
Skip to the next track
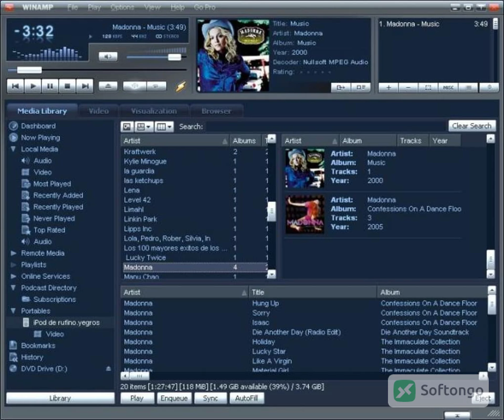coord(85,86)
